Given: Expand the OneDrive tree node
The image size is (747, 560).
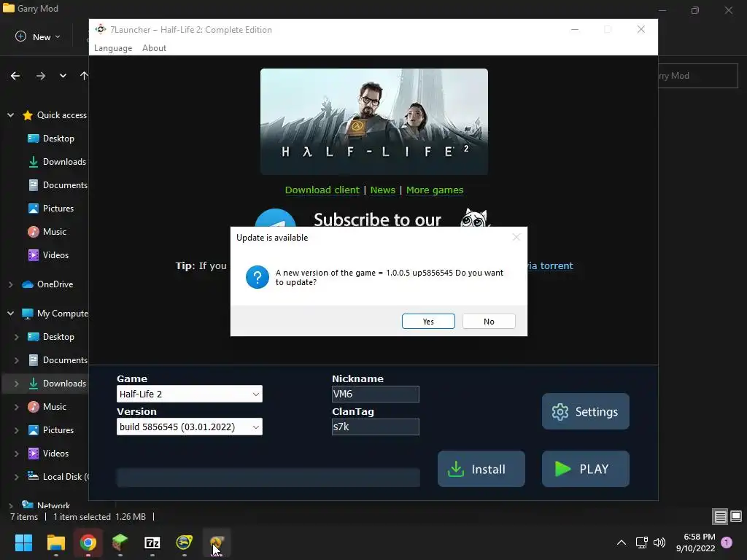Looking at the screenshot, I should 10,284.
